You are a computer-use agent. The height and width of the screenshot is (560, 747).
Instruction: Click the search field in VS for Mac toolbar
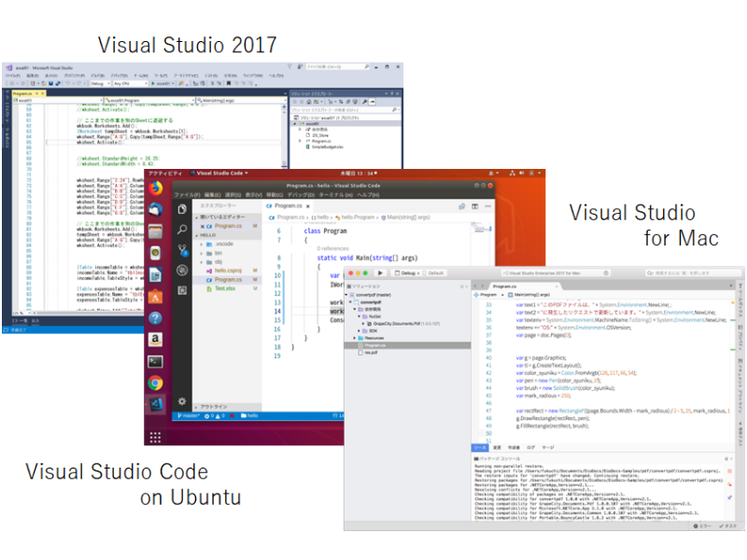click(693, 273)
